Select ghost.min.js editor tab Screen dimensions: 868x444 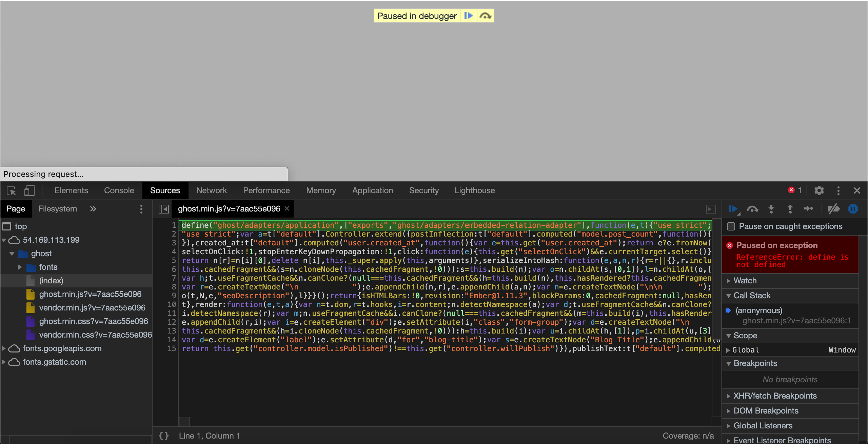229,209
